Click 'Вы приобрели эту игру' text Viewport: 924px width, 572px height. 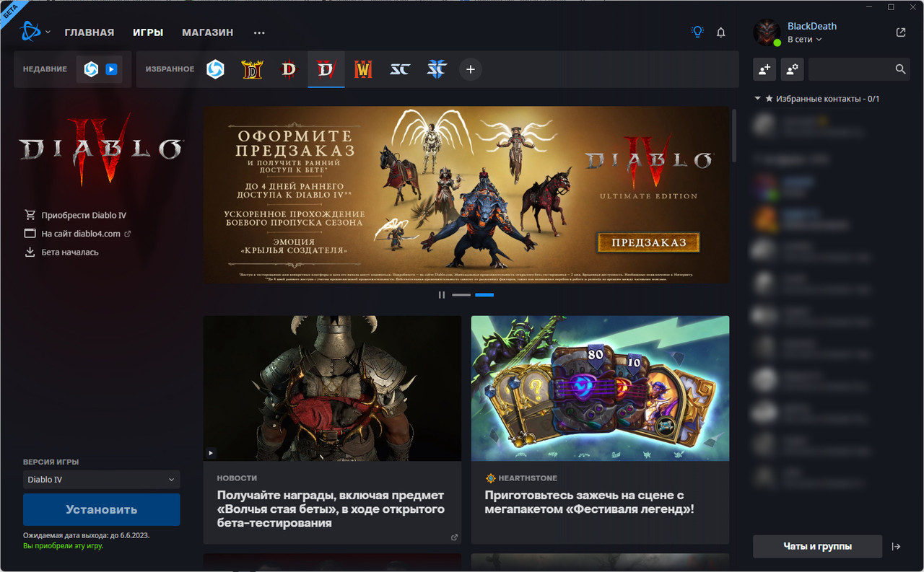(x=63, y=546)
